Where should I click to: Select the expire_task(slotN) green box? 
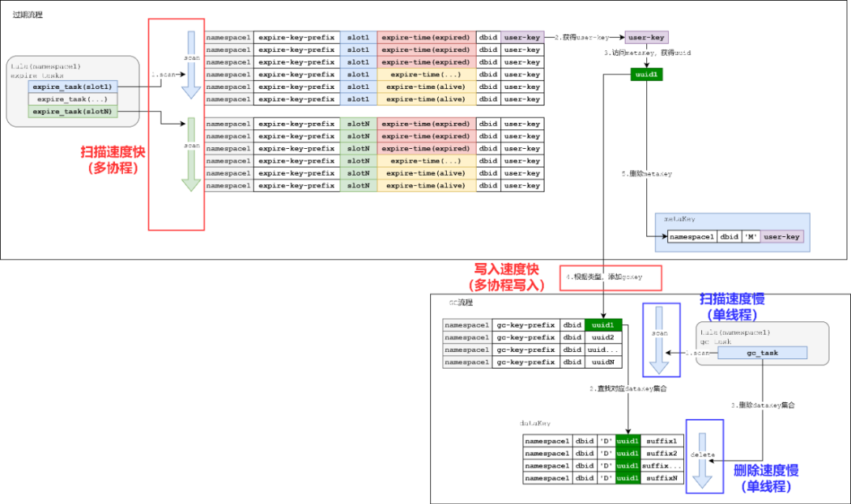(72, 111)
